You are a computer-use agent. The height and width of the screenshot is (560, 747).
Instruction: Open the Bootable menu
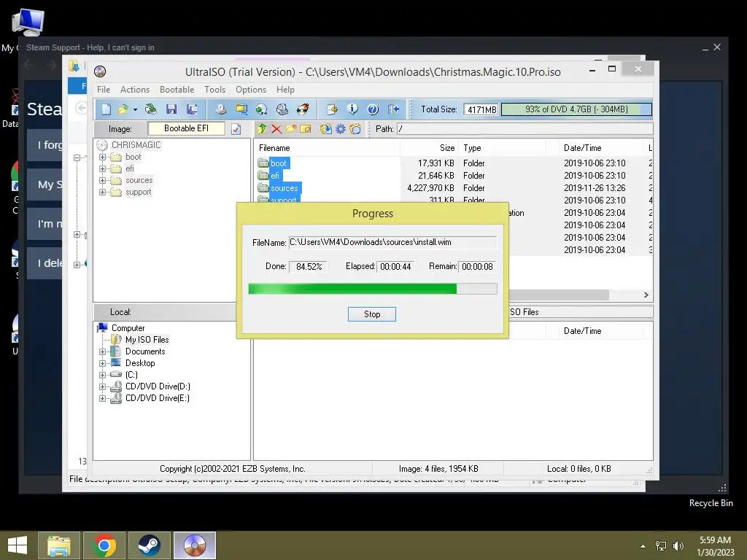177,90
